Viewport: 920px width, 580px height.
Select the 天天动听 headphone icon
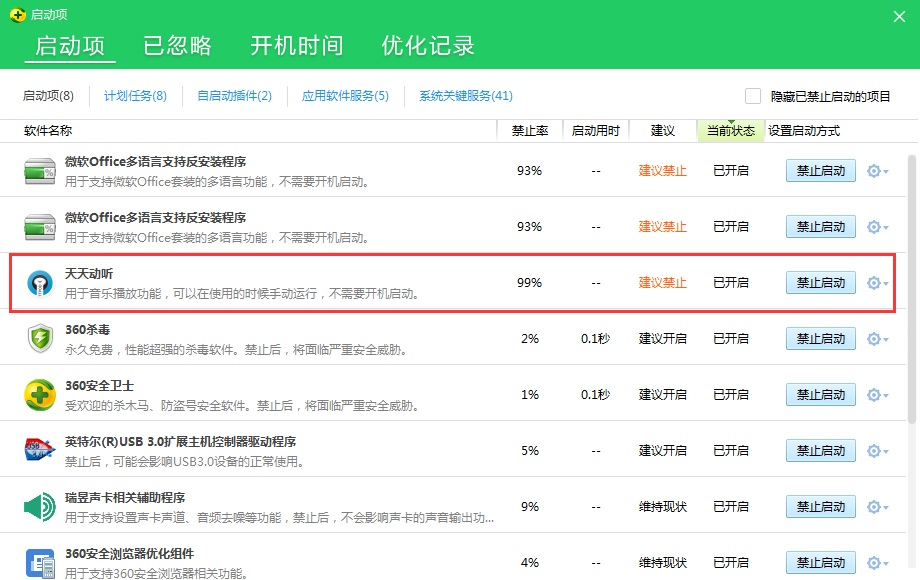(40, 282)
